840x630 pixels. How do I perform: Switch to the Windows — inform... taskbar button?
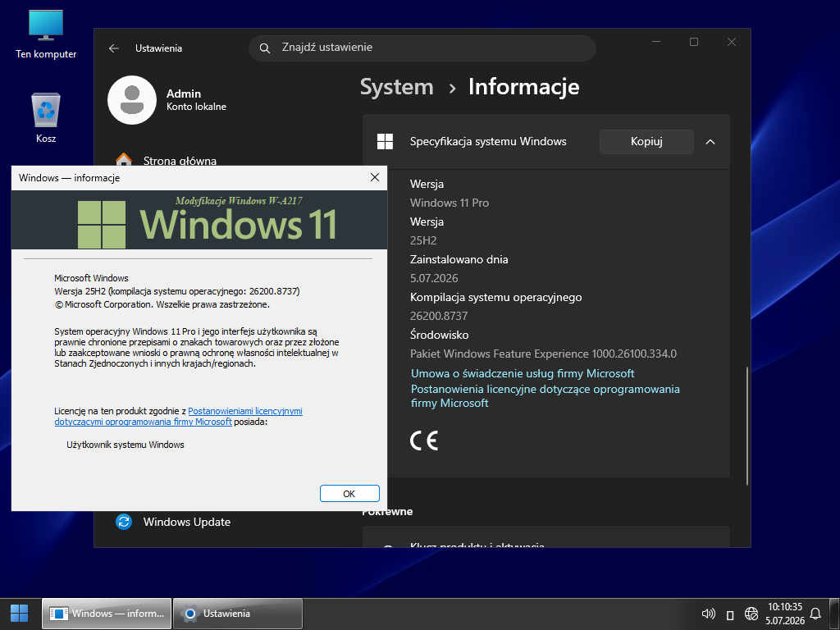[x=107, y=614]
